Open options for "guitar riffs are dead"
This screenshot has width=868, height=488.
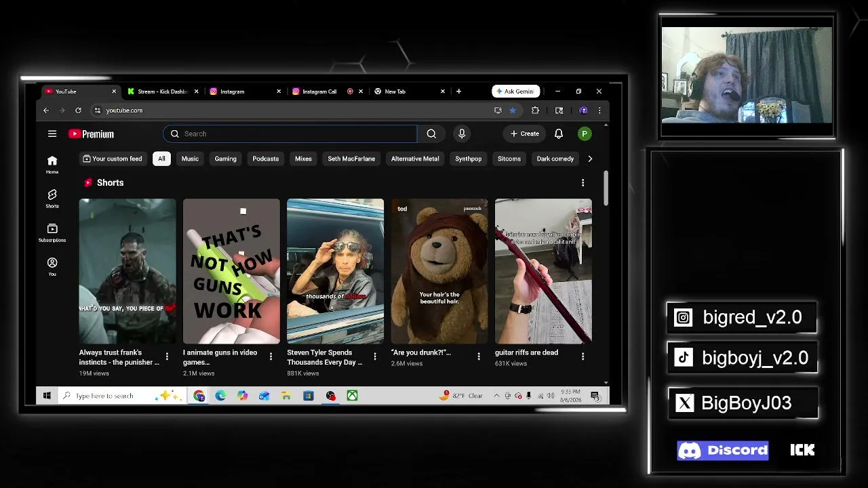[583, 357]
